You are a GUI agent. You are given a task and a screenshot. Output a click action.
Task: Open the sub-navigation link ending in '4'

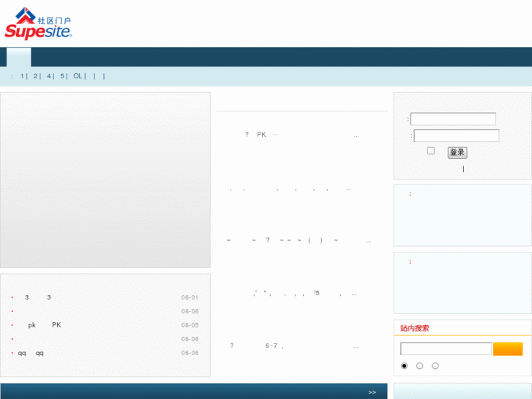pos(49,76)
